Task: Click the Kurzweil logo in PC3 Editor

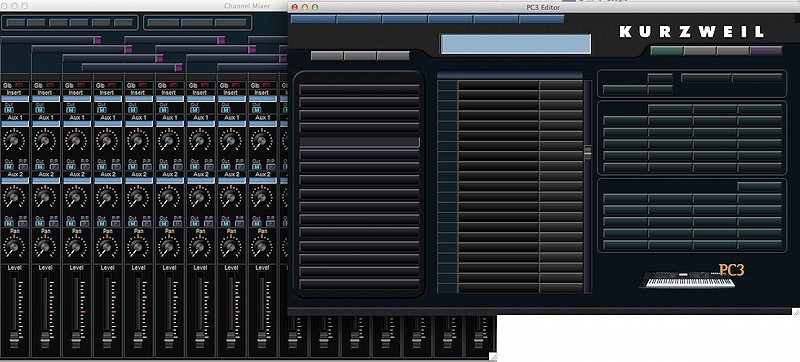Action: point(691,32)
